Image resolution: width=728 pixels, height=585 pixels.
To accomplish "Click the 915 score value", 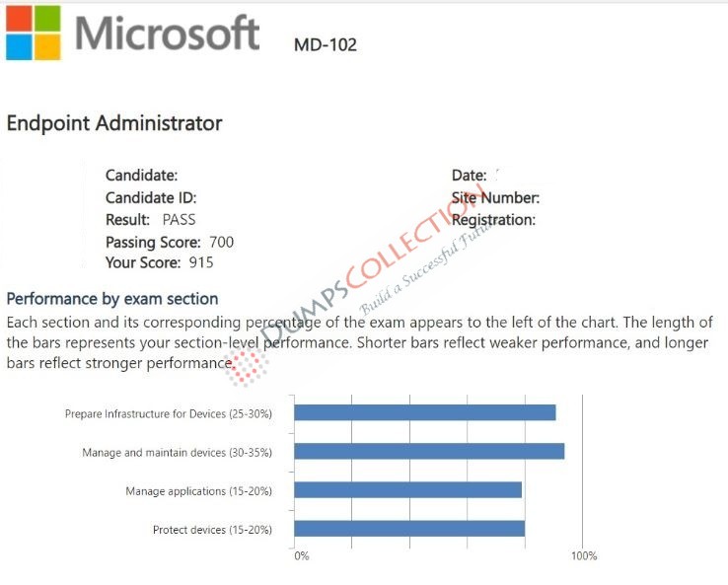I will coord(201,262).
